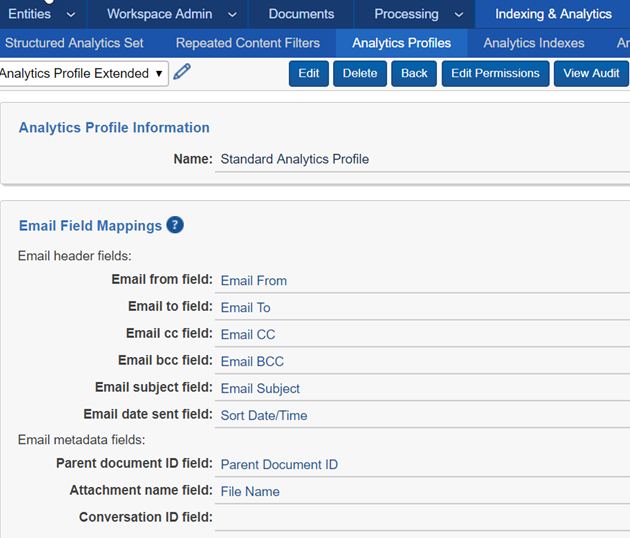Open the Email From field link

254,280
